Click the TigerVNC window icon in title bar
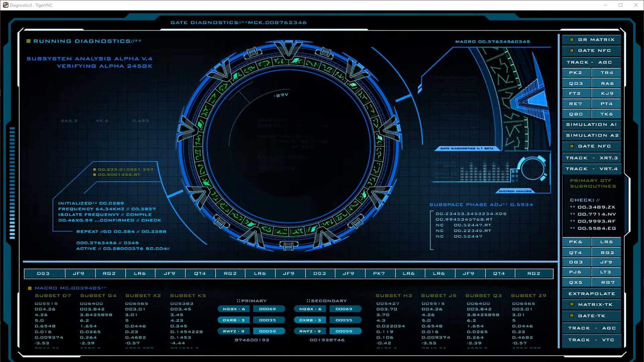Screen dimensions: 644x362 (5, 5)
